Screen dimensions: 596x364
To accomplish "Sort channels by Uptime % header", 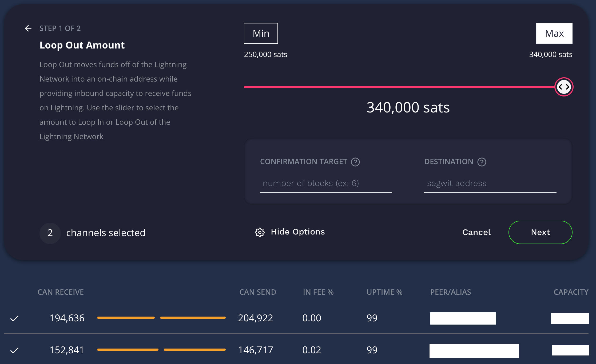I will (384, 292).
